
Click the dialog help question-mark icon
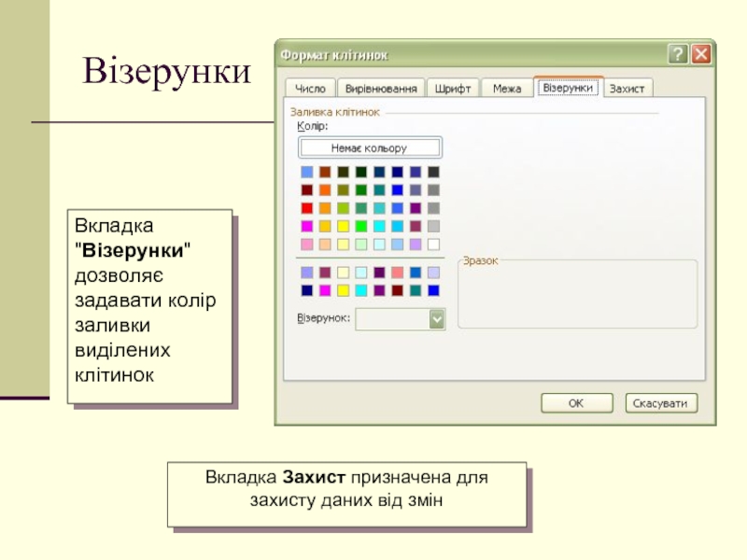pyautogui.click(x=678, y=54)
